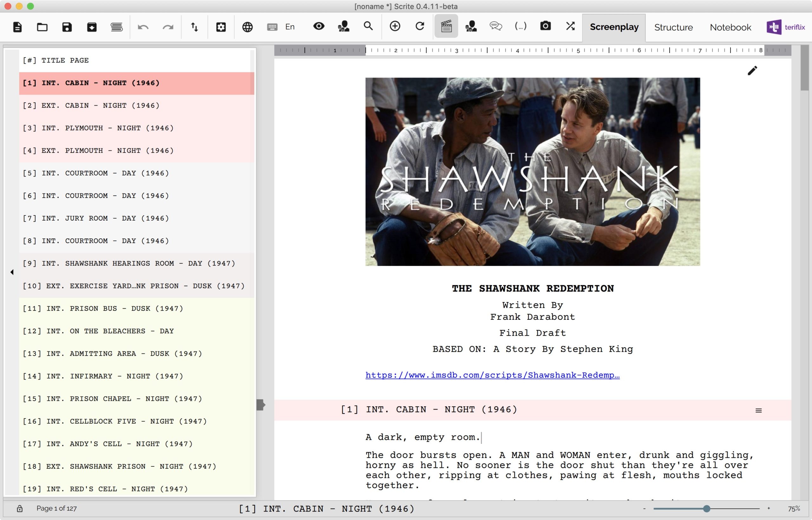Screen dimensions: 812x520
Task: Select scene [2] EXT. CABIN - NIGHT
Action: coord(137,106)
